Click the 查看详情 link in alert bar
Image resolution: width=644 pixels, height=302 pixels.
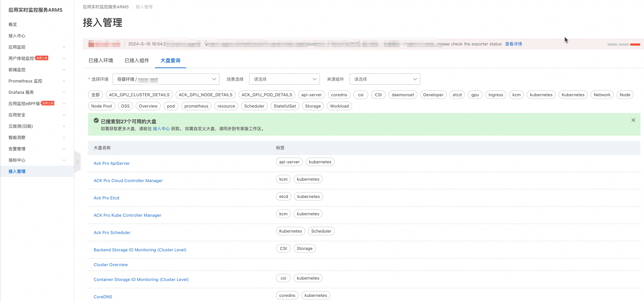[x=513, y=44]
